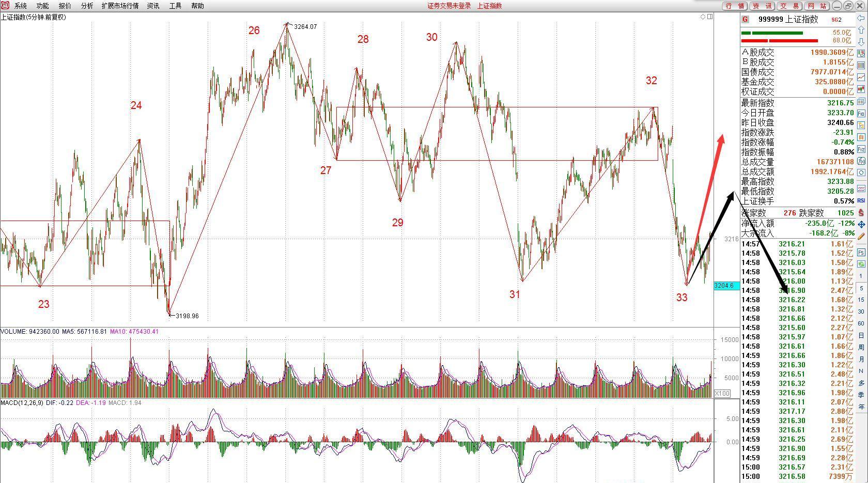Switch chart to 15-minute period
This screenshot has width=868, height=483.
coord(861,300)
